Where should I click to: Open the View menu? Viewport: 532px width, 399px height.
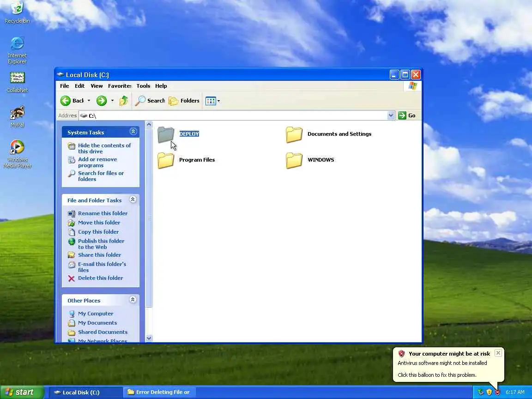(97, 86)
